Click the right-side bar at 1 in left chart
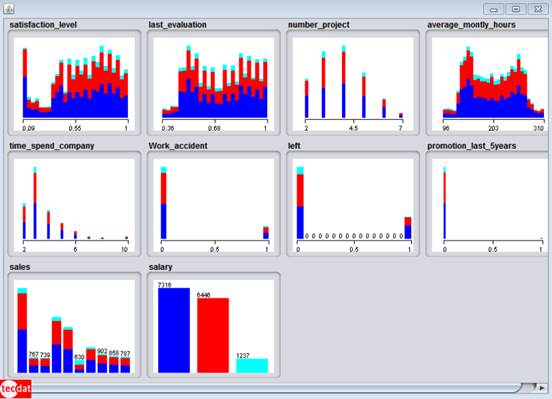Viewport: 552px width, 399px height. [408, 228]
